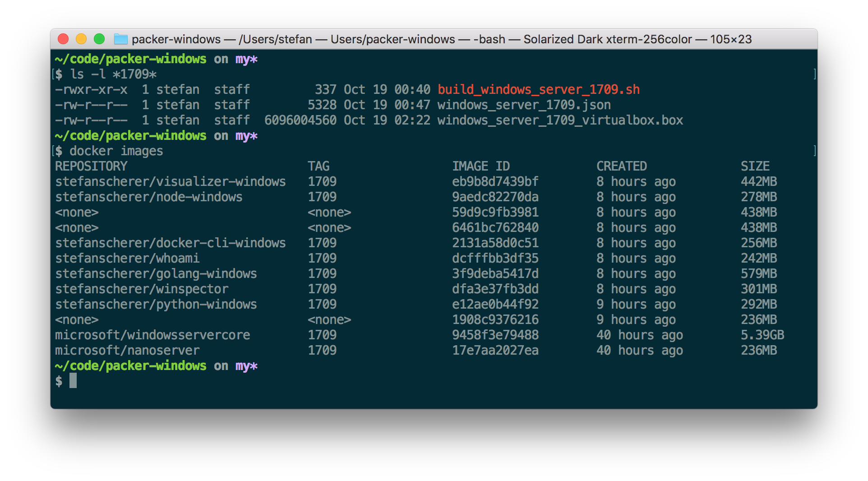Click image ID 9458f3e79488
The width and height of the screenshot is (868, 481).
pos(495,335)
